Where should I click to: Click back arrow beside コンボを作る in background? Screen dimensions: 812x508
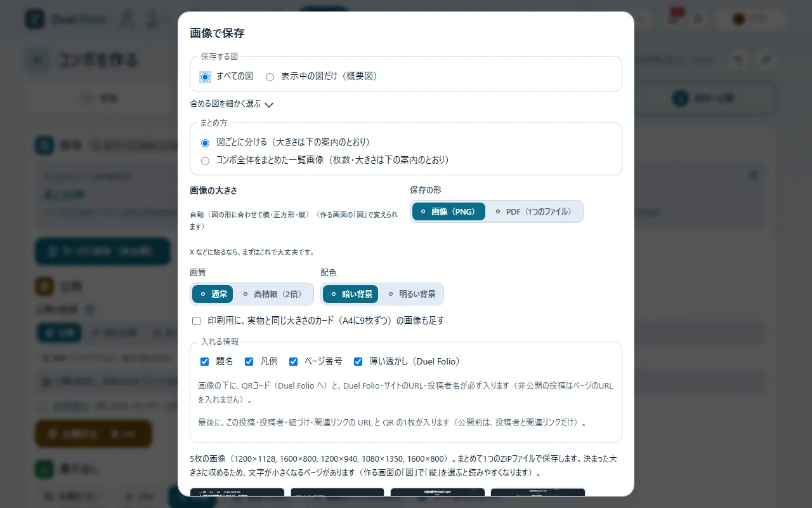point(37,60)
